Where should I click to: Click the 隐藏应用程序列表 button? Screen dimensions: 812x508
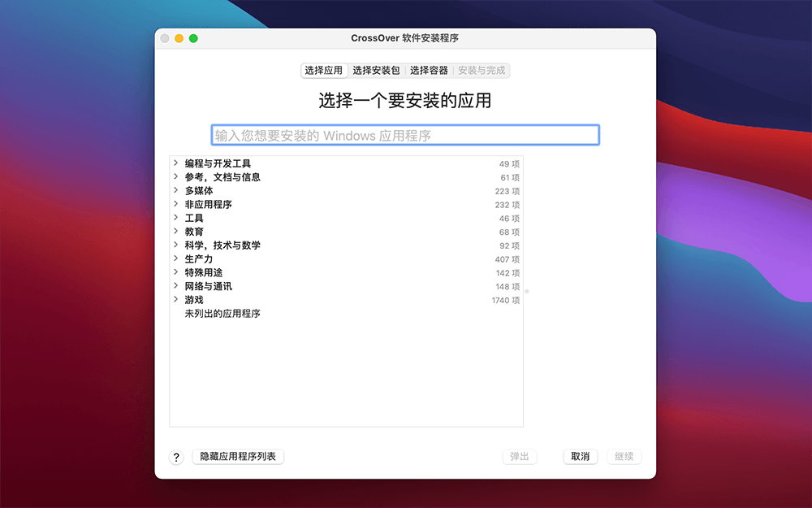coord(238,456)
